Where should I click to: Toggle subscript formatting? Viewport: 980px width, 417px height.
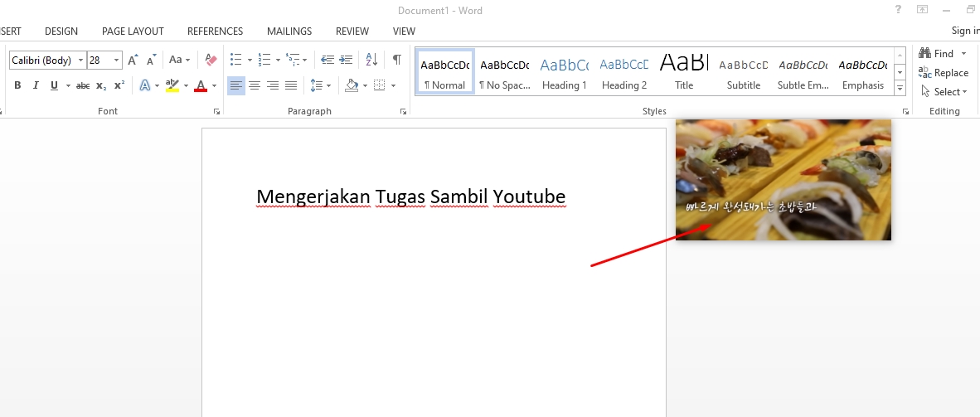[101, 85]
